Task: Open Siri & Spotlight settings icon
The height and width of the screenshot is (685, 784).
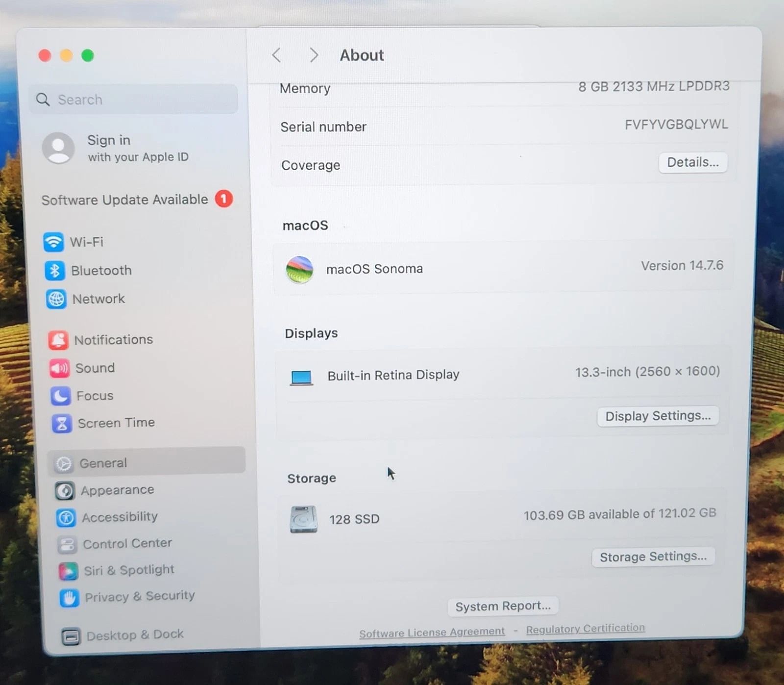Action: tap(68, 570)
